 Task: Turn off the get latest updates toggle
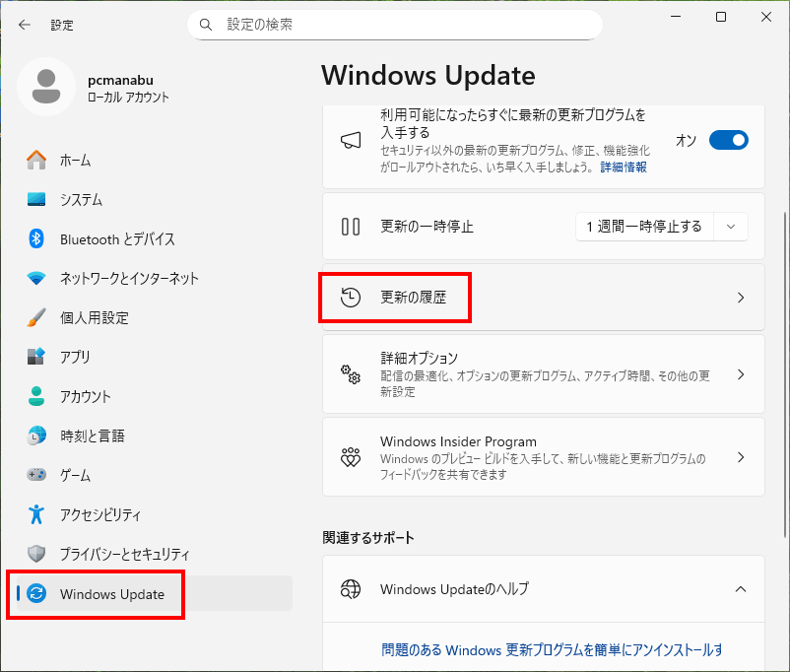(728, 140)
